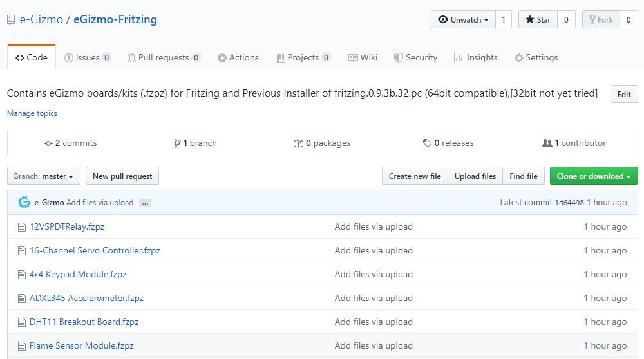Click the branch icon beside 1 branch
Viewport: 644px width, 359px height.
tap(177, 143)
